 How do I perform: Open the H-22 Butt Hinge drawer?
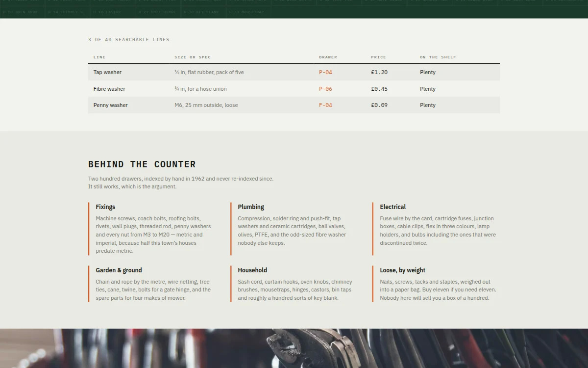tap(158, 12)
